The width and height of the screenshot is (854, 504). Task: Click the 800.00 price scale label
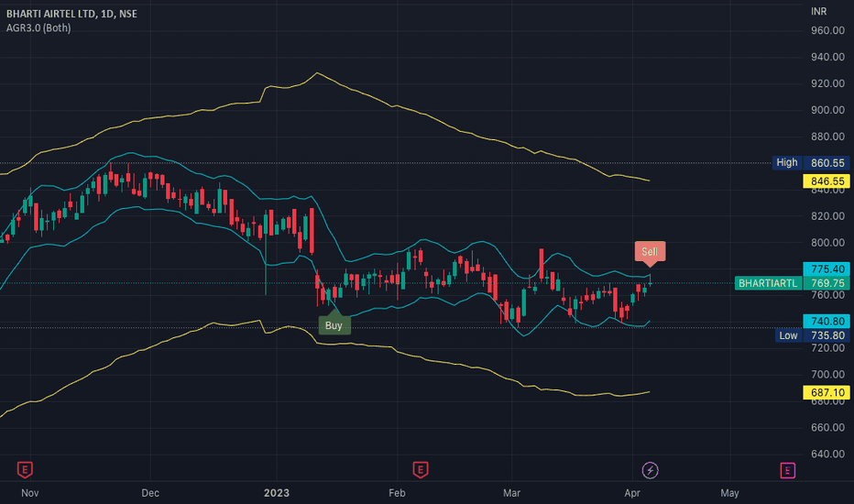(827, 243)
